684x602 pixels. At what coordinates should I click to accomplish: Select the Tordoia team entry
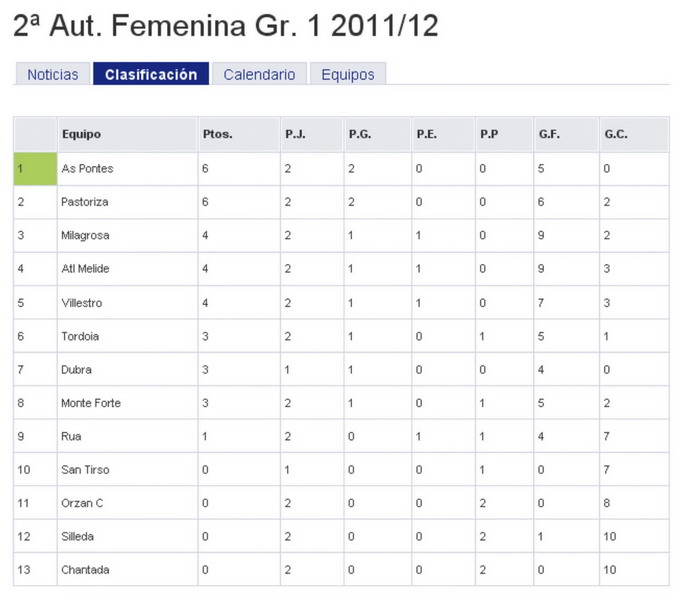(80, 336)
